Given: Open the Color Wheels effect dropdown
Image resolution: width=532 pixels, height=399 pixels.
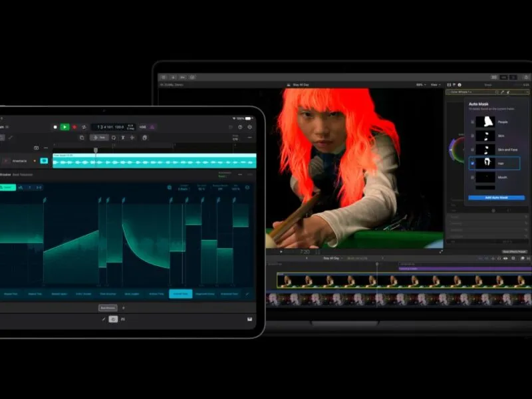Looking at the screenshot, I should coord(461,92).
